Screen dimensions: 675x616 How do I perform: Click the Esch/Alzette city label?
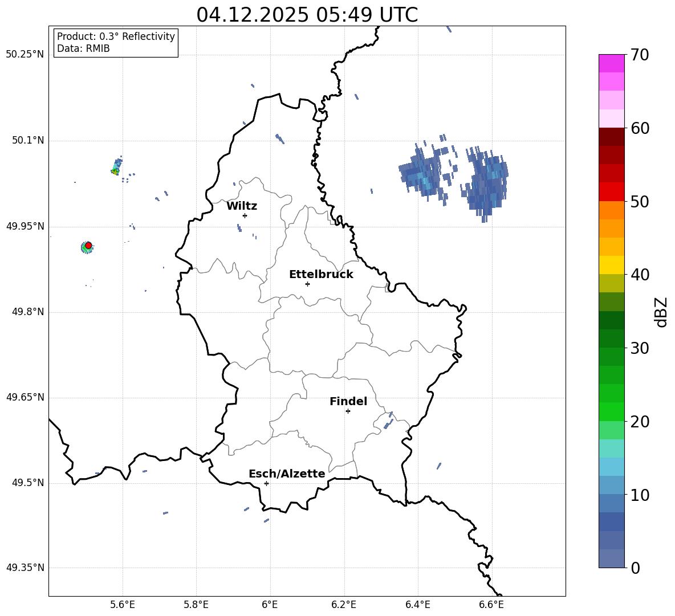(287, 474)
